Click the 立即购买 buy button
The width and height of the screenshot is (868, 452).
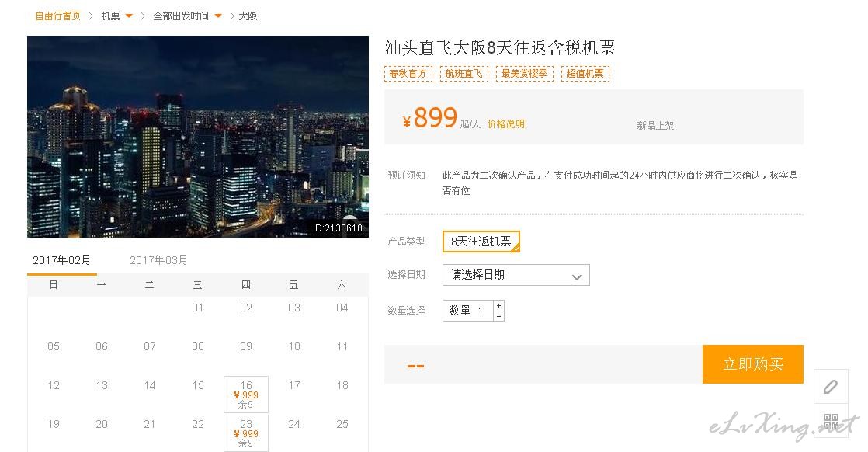point(752,364)
